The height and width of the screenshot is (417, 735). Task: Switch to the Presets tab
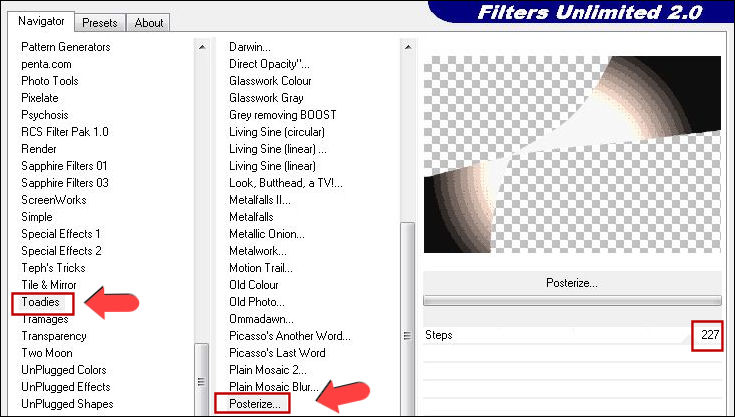(x=99, y=22)
